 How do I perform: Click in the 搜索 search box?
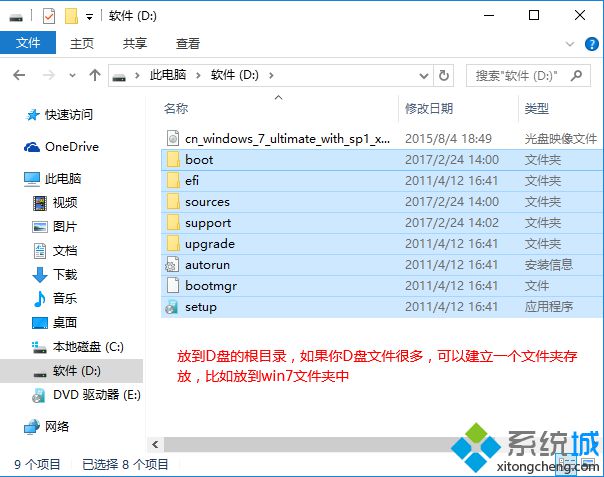pos(520,75)
